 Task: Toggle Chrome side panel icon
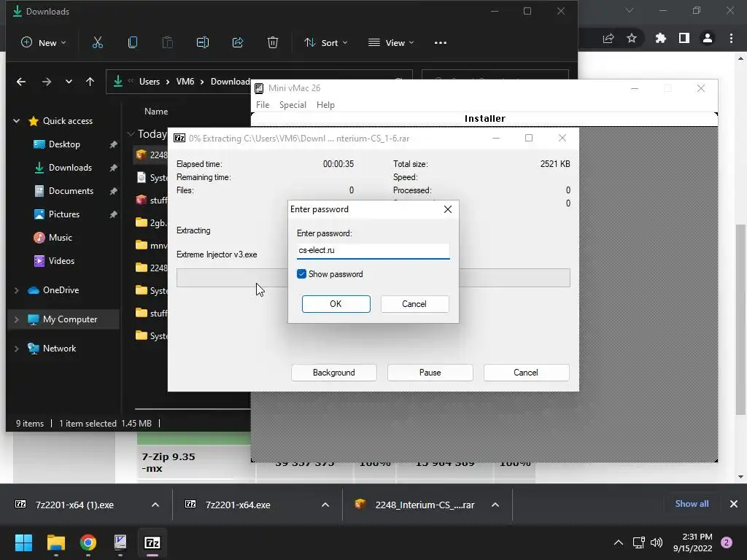click(684, 38)
